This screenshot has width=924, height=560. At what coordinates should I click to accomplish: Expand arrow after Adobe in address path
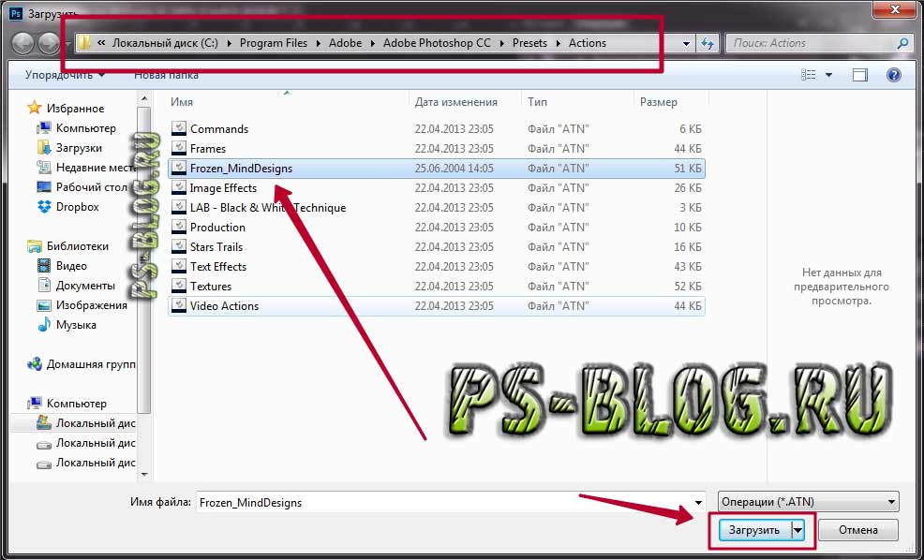pyautogui.click(x=373, y=43)
